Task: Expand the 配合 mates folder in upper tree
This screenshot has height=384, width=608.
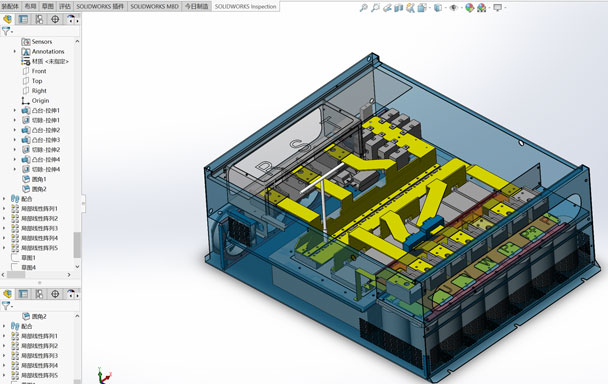Action: pyautogui.click(x=4, y=199)
